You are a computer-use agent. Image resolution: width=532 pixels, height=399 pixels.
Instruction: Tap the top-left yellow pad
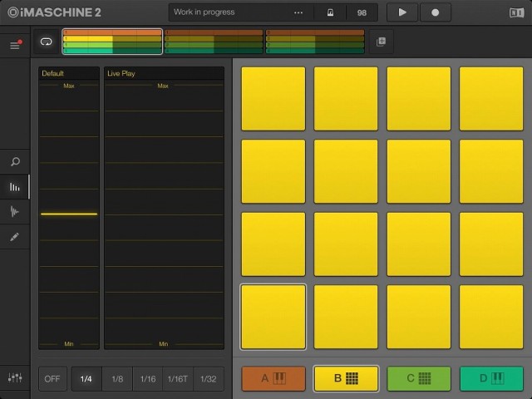[273, 99]
